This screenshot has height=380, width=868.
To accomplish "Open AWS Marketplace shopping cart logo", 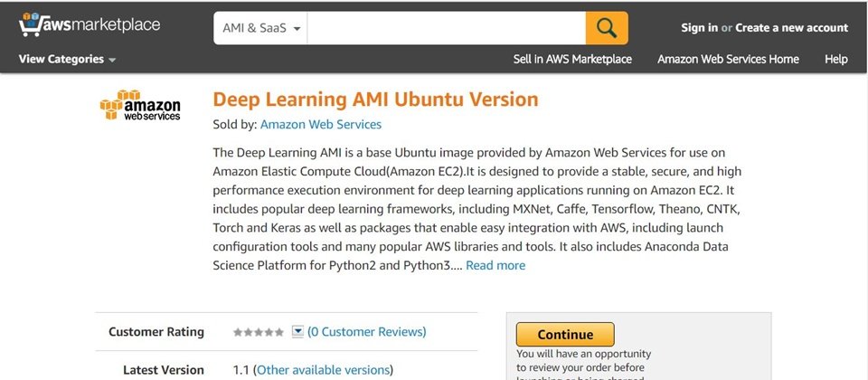I will [x=90, y=24].
